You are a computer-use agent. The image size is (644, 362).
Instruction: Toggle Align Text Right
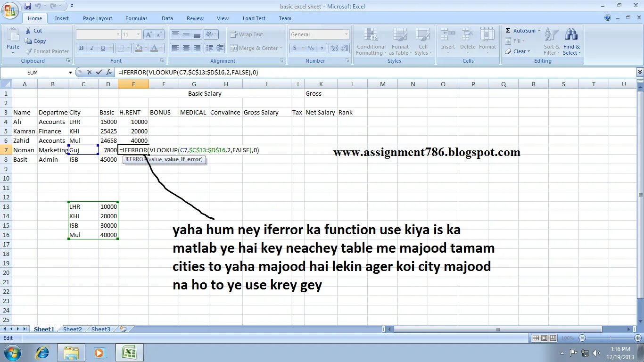click(x=197, y=48)
